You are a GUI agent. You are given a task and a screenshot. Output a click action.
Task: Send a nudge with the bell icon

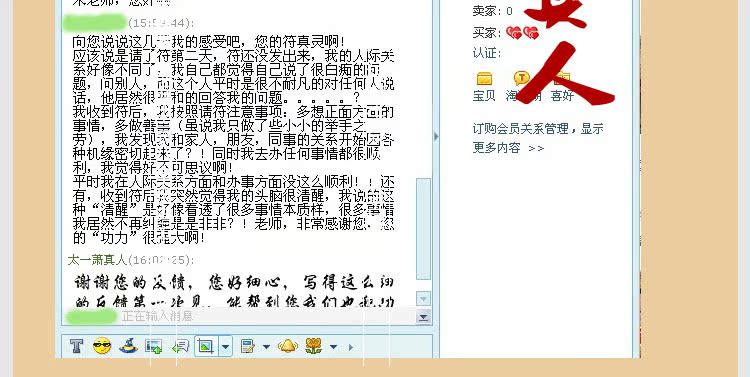point(288,346)
